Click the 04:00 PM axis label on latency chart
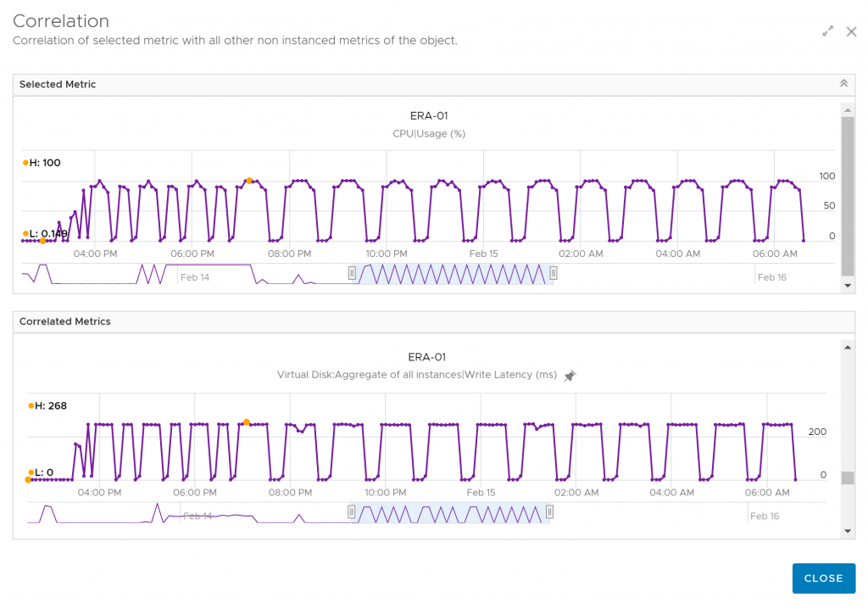The height and width of the screenshot is (608, 868). pyautogui.click(x=99, y=493)
